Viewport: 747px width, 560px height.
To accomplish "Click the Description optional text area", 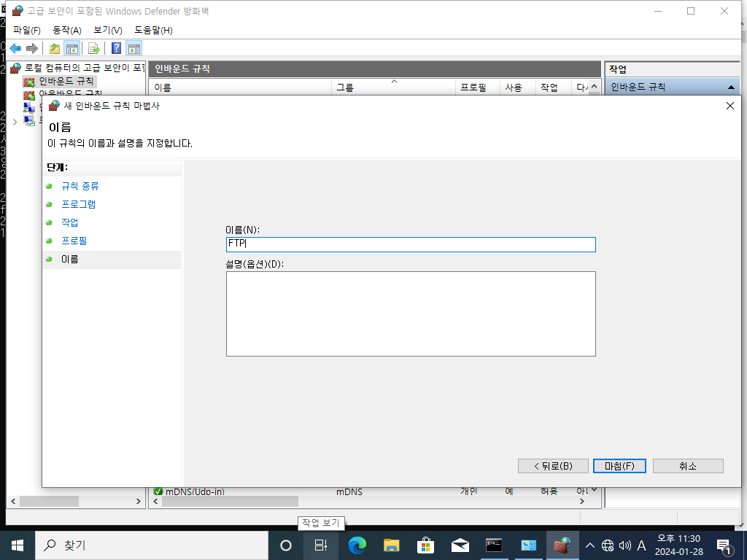I will pos(411,314).
